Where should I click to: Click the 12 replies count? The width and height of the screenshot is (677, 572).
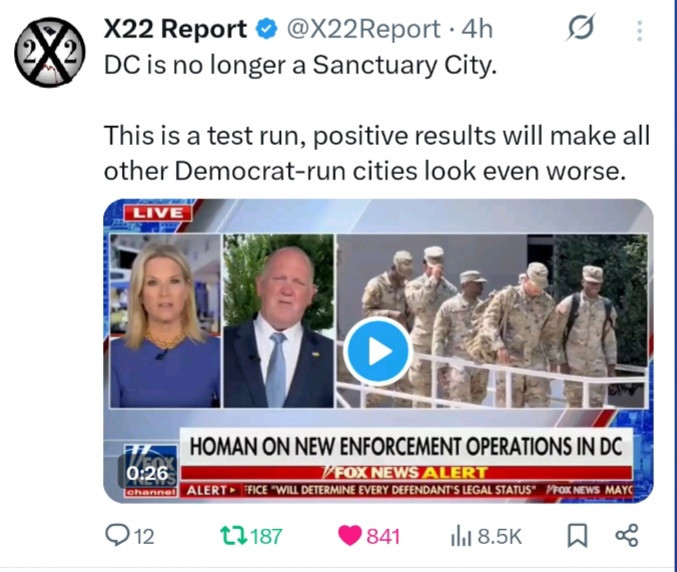coord(144,536)
